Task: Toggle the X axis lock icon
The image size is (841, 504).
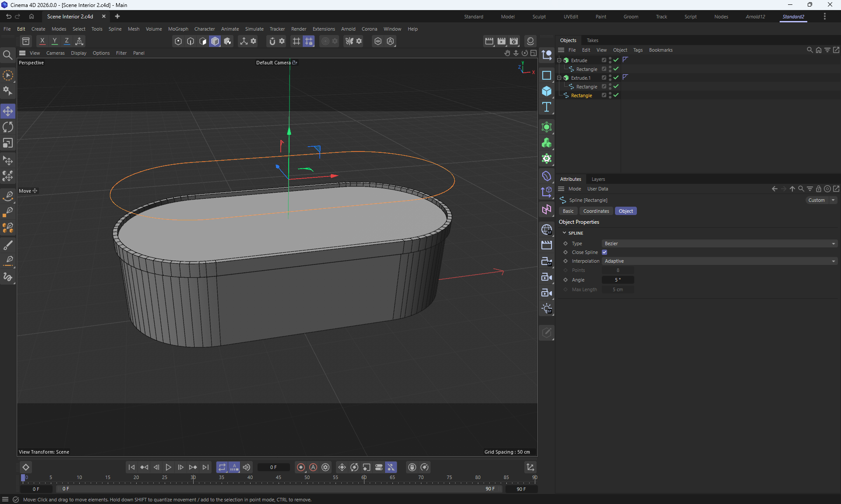Action: (x=42, y=41)
